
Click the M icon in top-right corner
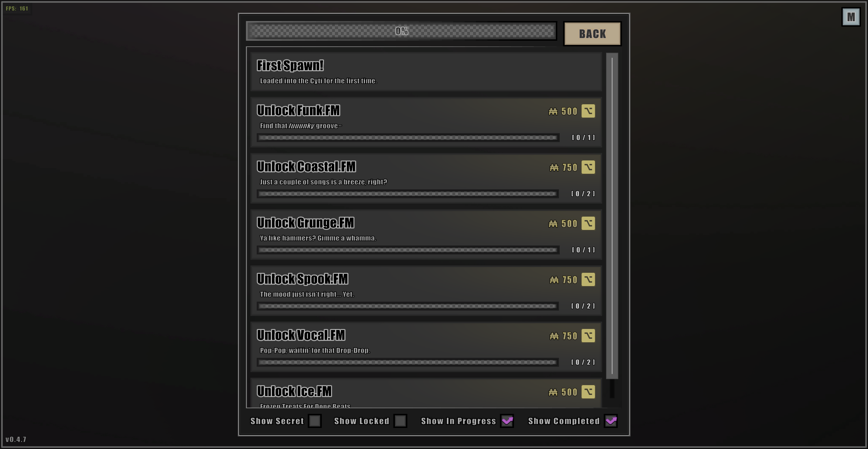point(851,17)
